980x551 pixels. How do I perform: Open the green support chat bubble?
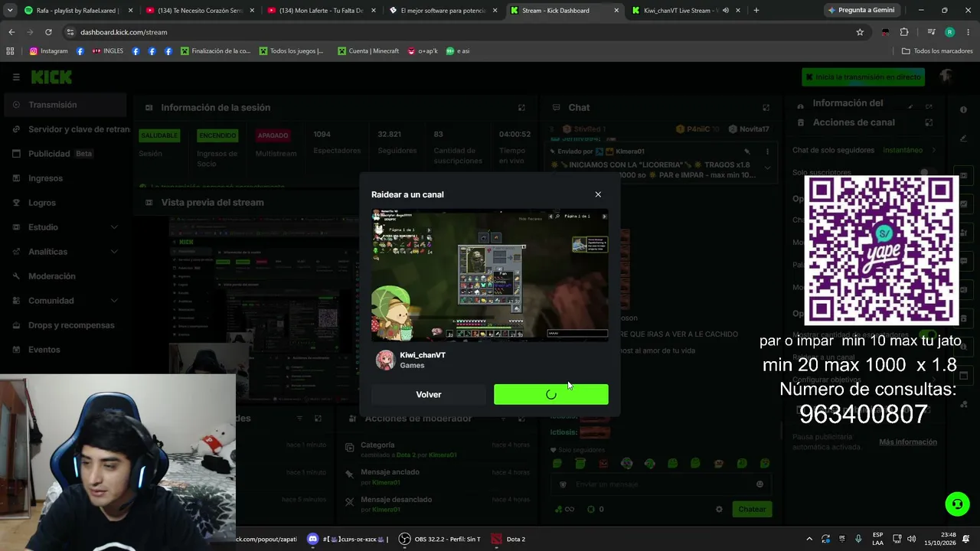click(957, 504)
